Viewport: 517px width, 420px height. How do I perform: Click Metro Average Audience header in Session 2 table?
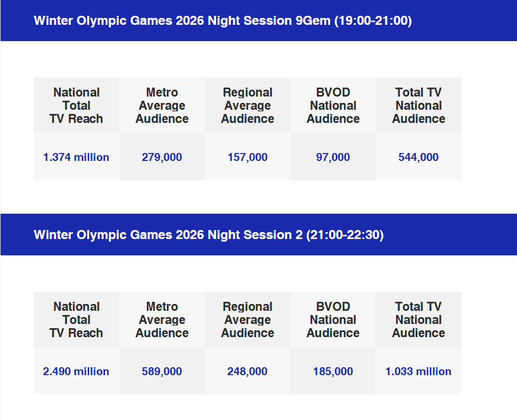pyautogui.click(x=162, y=320)
